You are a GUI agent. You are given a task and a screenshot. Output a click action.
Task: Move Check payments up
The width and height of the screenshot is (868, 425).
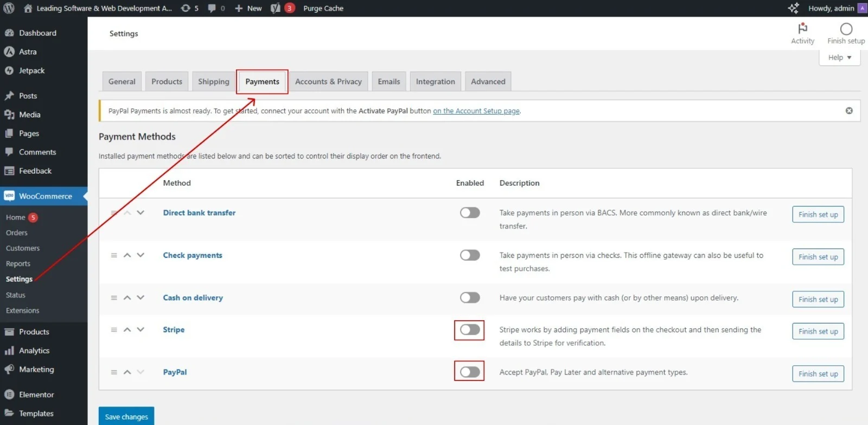click(127, 255)
